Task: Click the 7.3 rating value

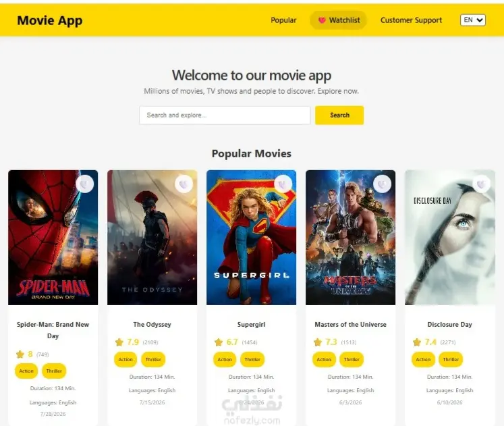Action: 331,342
